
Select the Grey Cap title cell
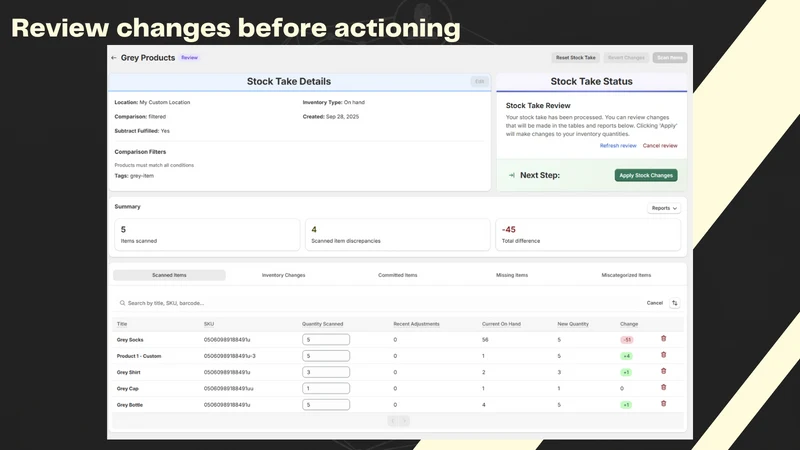pos(128,389)
